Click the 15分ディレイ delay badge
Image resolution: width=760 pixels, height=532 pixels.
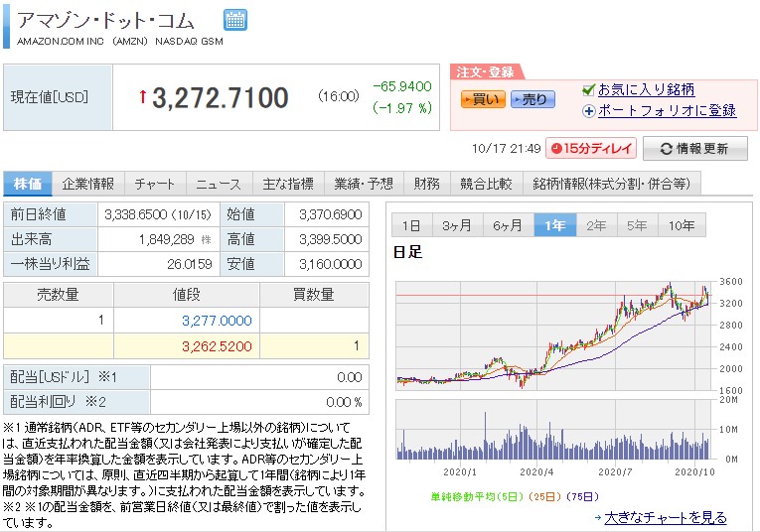592,148
